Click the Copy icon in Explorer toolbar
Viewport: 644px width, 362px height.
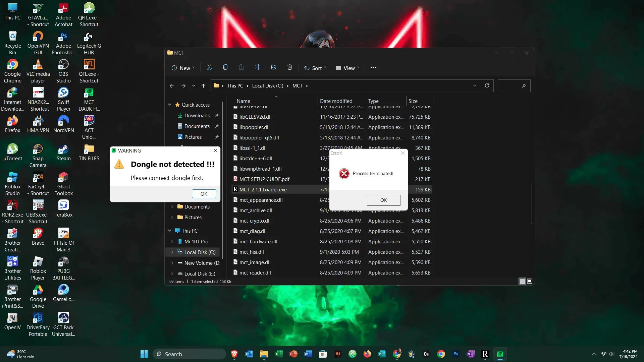pos(225,67)
